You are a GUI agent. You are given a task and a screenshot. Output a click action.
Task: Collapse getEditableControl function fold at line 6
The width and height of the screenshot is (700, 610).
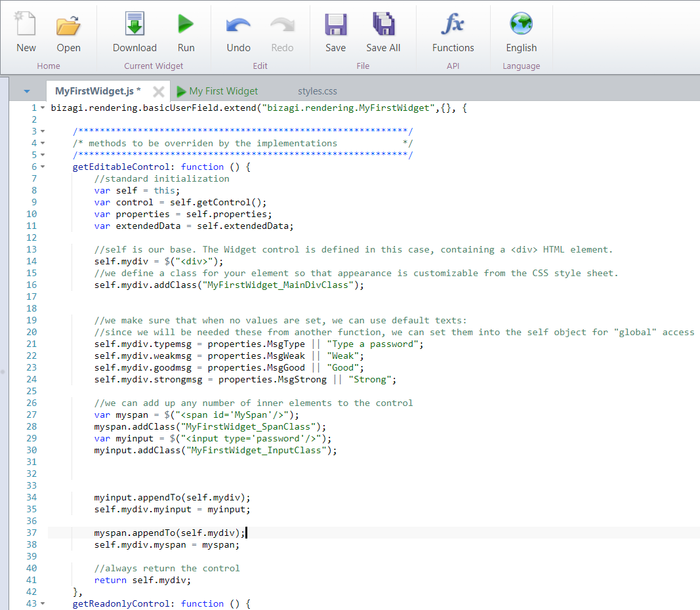(43, 167)
